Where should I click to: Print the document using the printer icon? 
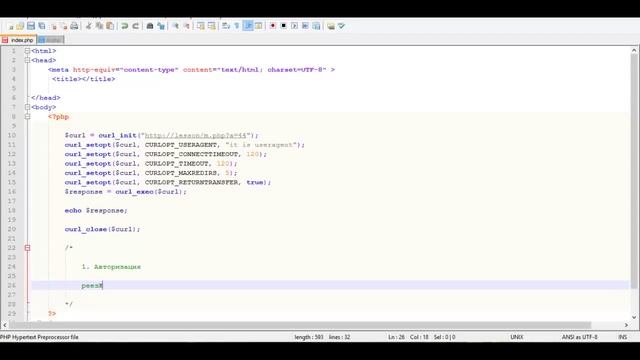[74, 26]
